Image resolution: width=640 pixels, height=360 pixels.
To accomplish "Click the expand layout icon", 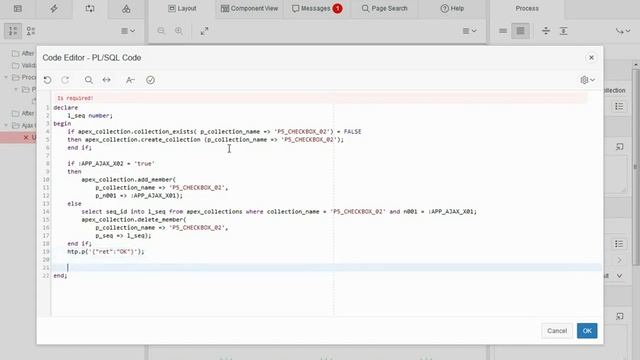I will (204, 31).
